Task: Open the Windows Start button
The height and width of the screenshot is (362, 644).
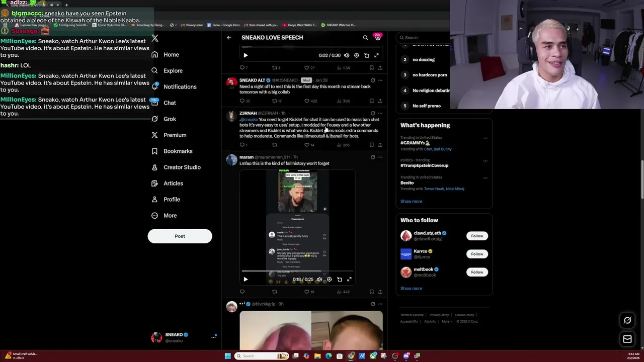Action: [227, 356]
